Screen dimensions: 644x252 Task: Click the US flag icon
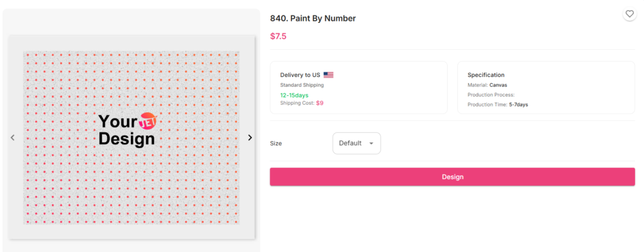[x=328, y=75]
